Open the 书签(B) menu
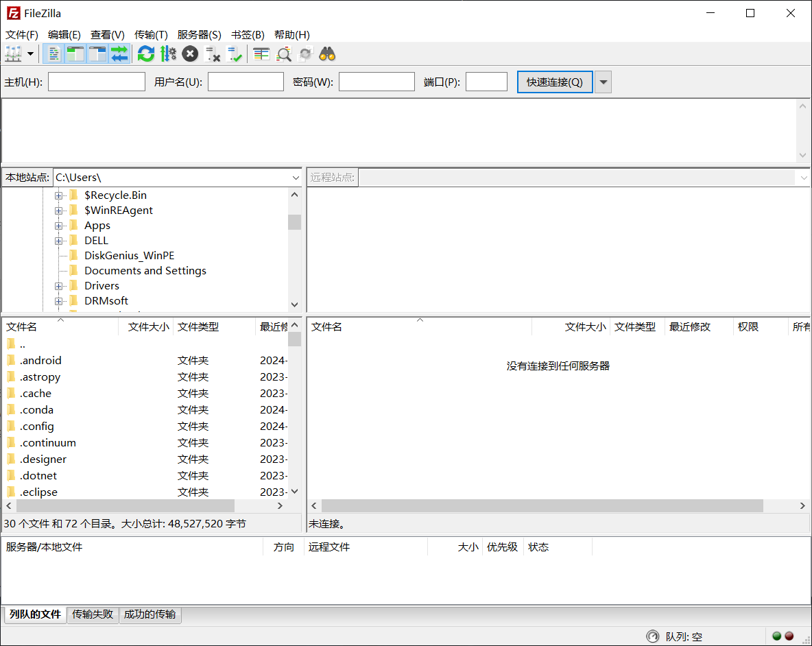Viewport: 812px width, 646px height. point(248,35)
